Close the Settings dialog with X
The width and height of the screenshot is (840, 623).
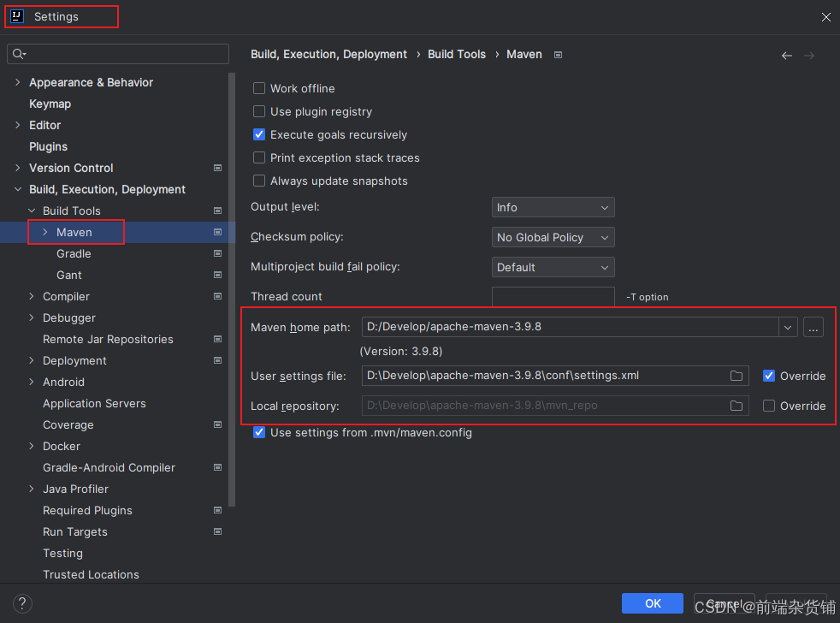(x=826, y=17)
